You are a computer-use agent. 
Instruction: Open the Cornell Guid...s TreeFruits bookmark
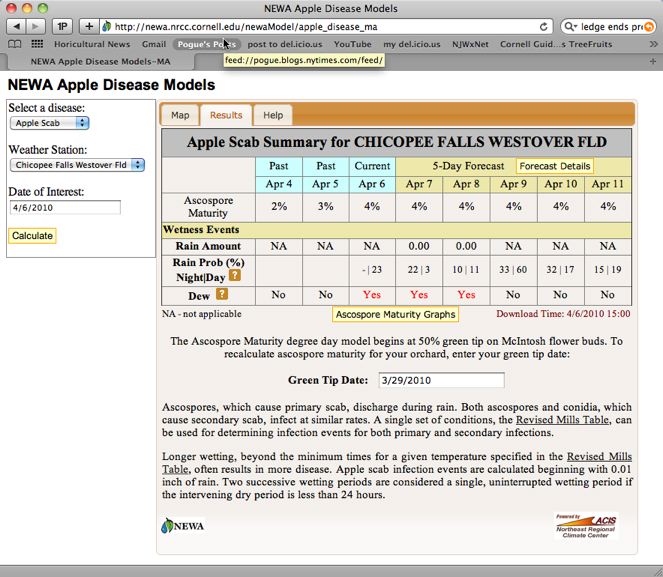click(x=556, y=44)
